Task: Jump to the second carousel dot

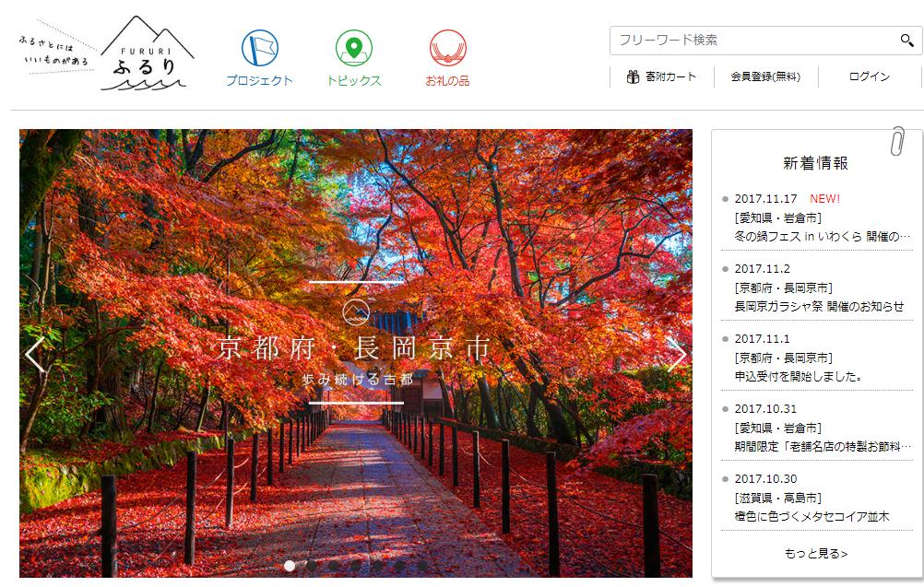Action: click(312, 566)
